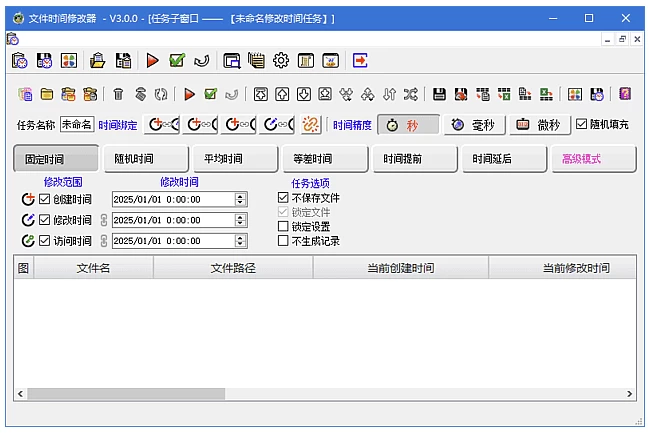Choose the 微秒 time precision button
Screen dimensions: 649x433
(536, 125)
